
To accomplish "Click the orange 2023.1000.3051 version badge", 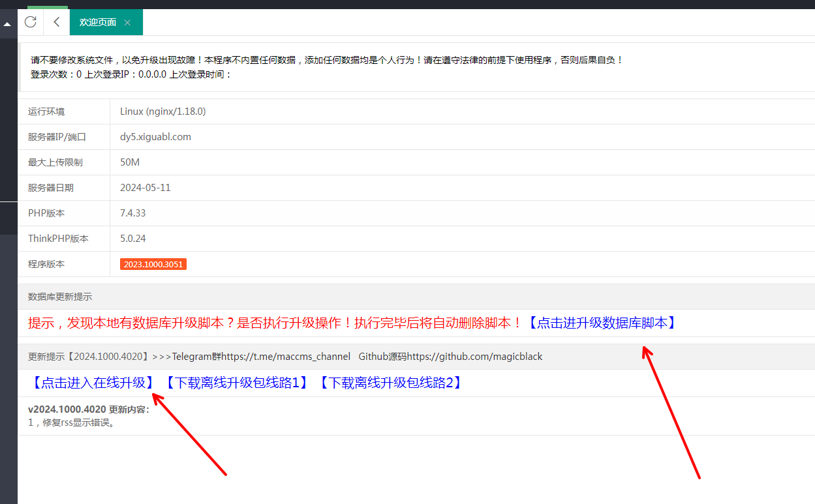I will pos(153,264).
